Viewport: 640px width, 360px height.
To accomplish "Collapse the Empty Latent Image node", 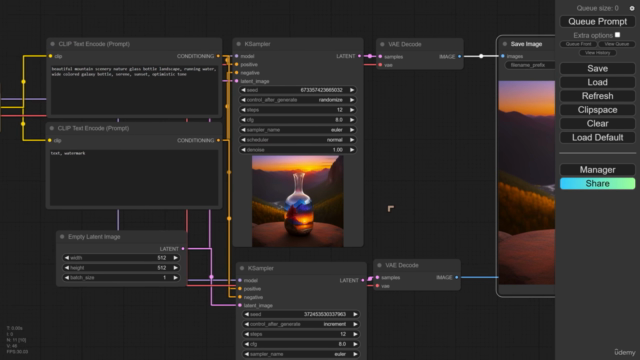I will pos(62,237).
